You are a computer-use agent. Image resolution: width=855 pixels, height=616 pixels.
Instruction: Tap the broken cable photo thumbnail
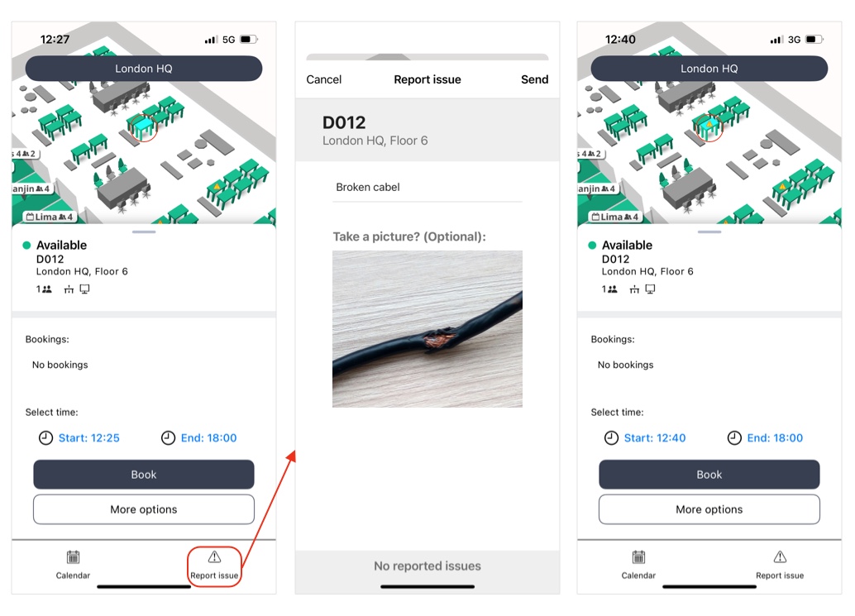[x=427, y=329]
